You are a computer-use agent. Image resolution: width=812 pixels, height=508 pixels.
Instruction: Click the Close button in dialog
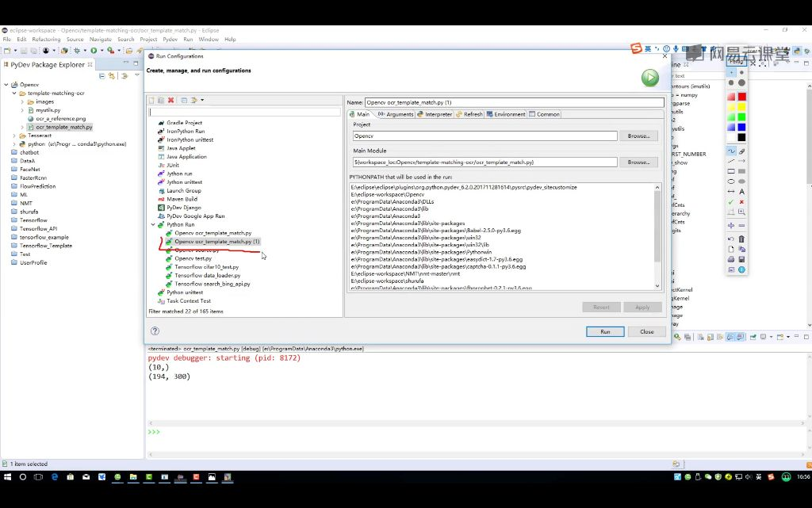[647, 331]
